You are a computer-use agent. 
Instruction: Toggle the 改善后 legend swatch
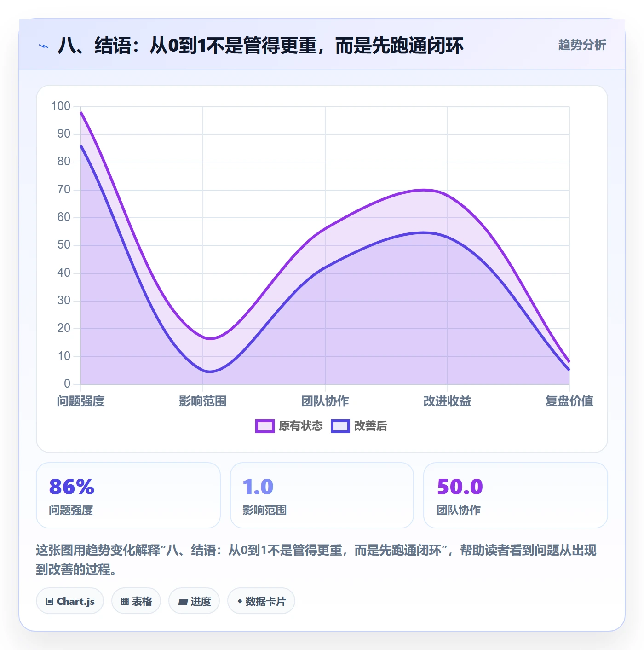[340, 426]
